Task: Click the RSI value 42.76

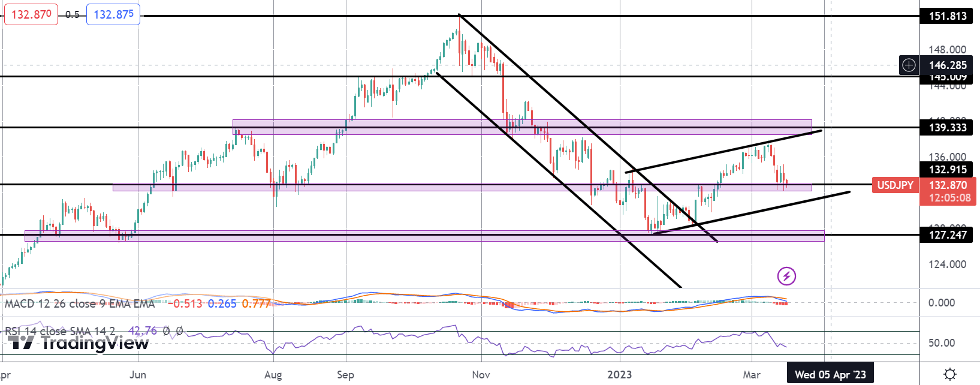Action: [143, 330]
